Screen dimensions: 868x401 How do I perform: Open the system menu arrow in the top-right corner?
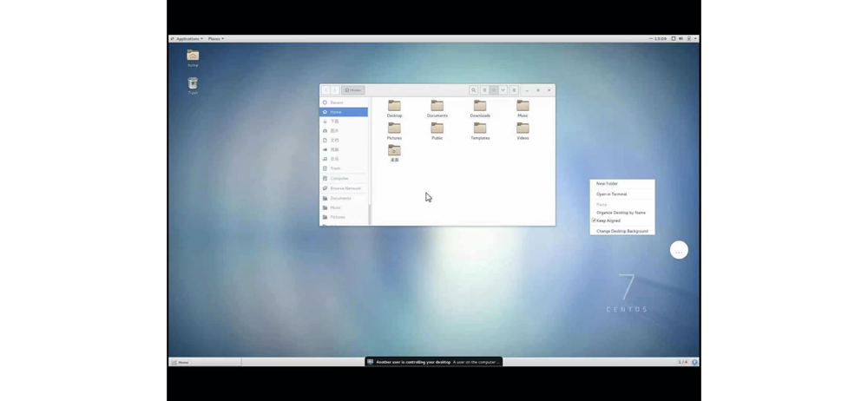tap(695, 39)
